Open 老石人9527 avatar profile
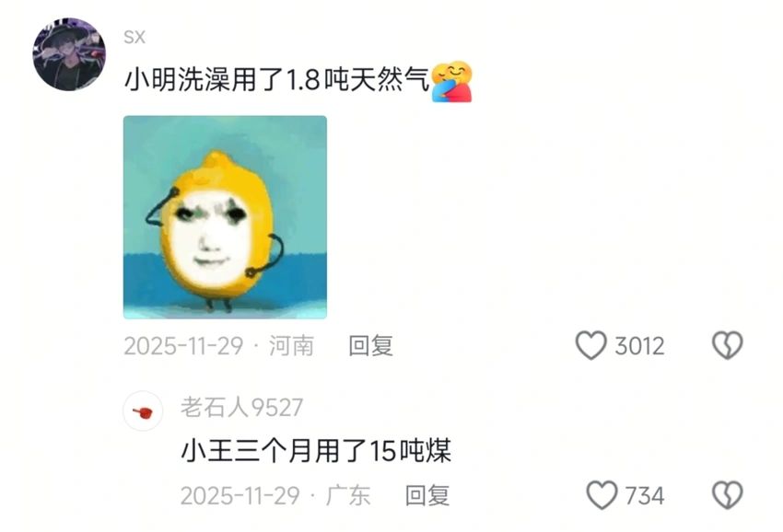The width and height of the screenshot is (783, 532). 143,411
